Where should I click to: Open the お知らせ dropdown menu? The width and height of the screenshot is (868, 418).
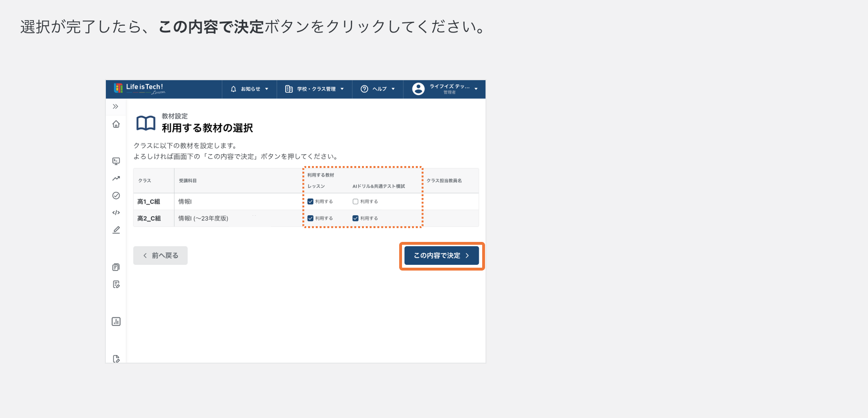(249, 89)
